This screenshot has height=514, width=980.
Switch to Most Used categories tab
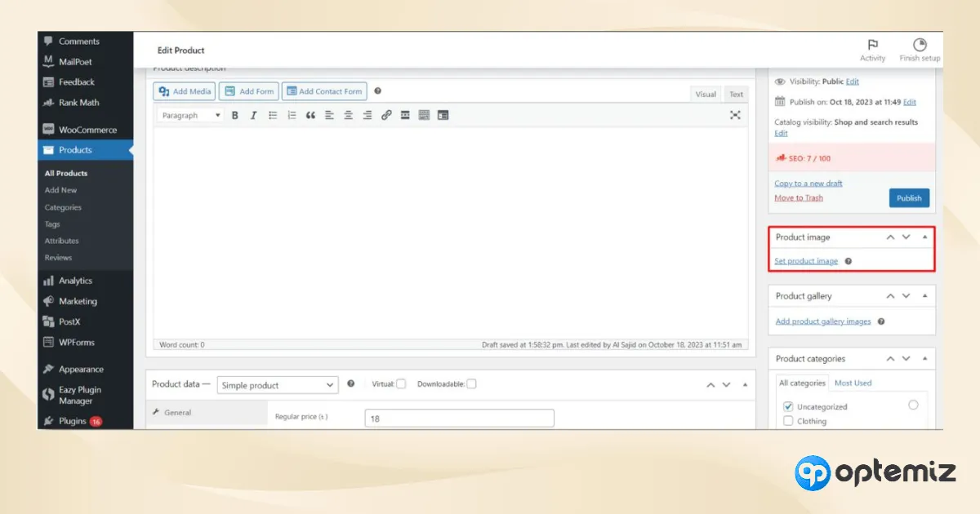[853, 383]
